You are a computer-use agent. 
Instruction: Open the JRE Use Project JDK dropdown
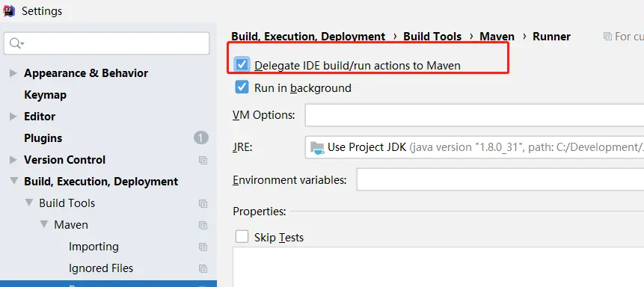(x=474, y=147)
